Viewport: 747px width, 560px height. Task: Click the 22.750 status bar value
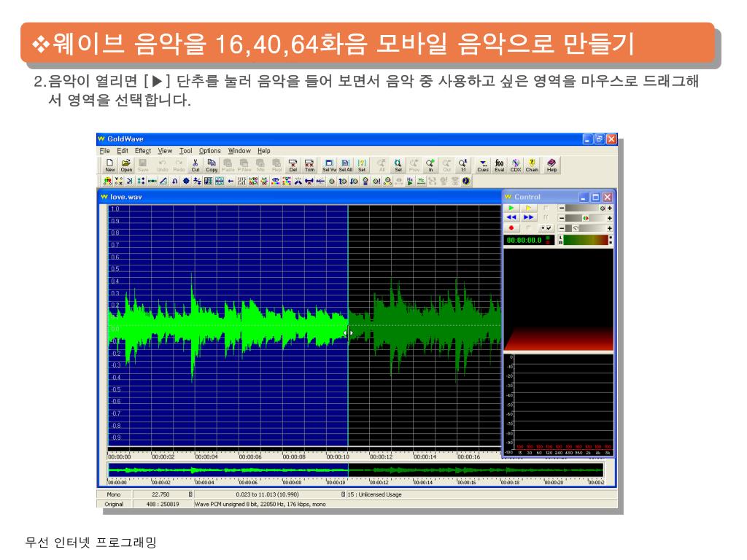point(160,494)
